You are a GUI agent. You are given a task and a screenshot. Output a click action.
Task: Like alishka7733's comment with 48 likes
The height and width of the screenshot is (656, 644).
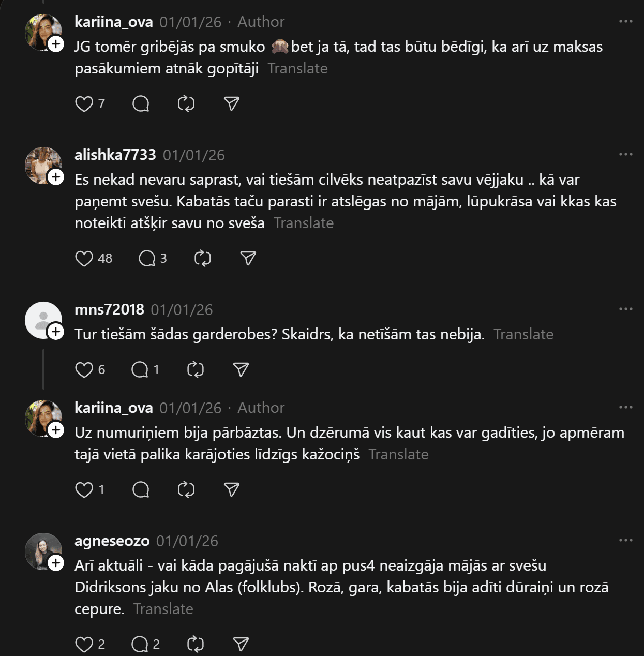pos(84,258)
